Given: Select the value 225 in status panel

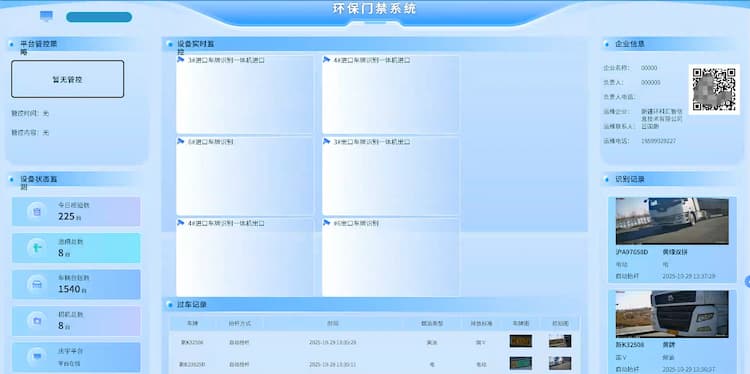Looking at the screenshot, I should [66, 216].
